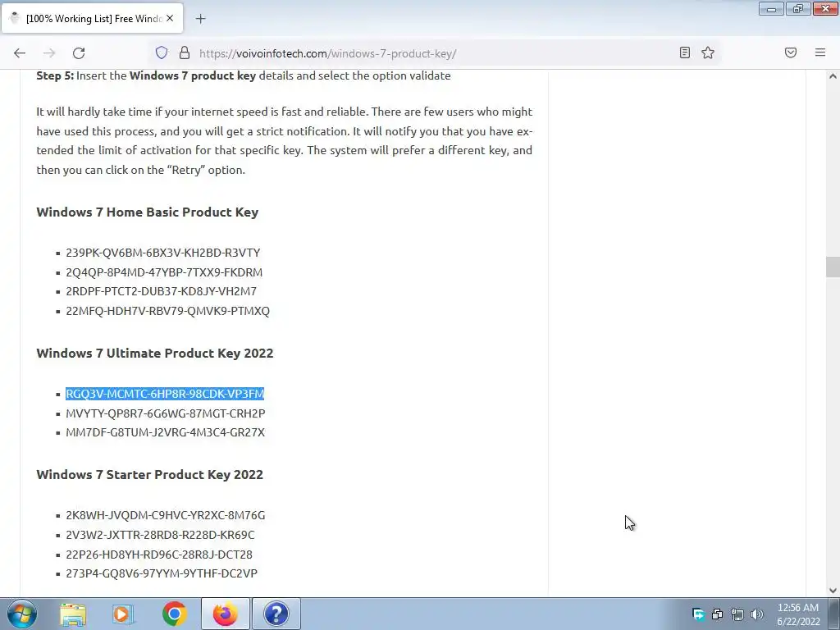This screenshot has width=840, height=630.
Task: Reload the current page
Action: tap(79, 53)
